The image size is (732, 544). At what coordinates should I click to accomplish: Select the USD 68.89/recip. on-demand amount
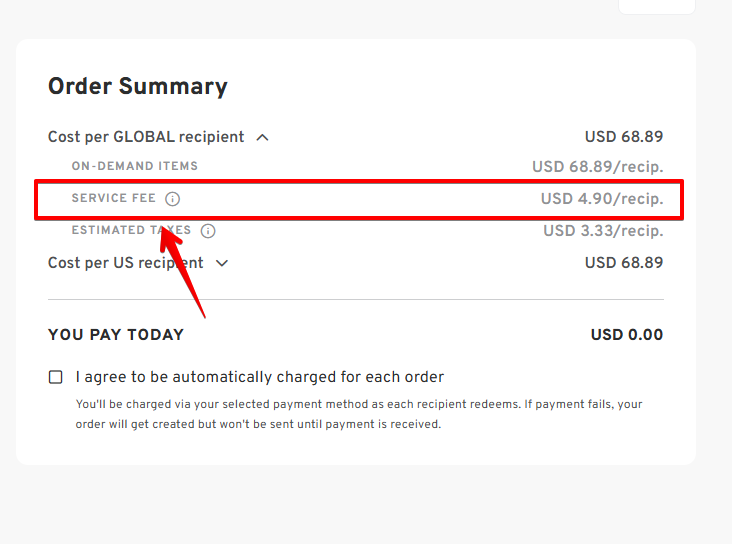(x=598, y=167)
